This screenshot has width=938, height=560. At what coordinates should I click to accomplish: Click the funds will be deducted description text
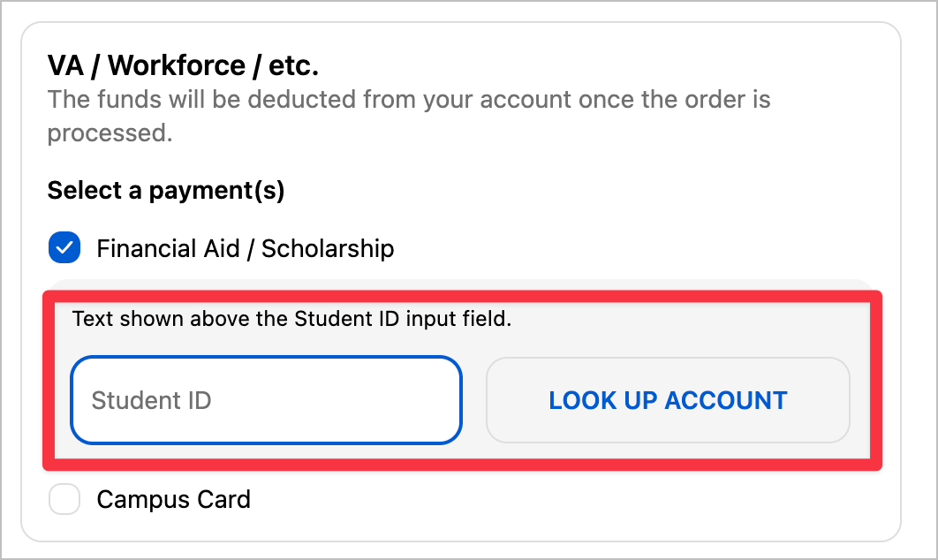(409, 116)
